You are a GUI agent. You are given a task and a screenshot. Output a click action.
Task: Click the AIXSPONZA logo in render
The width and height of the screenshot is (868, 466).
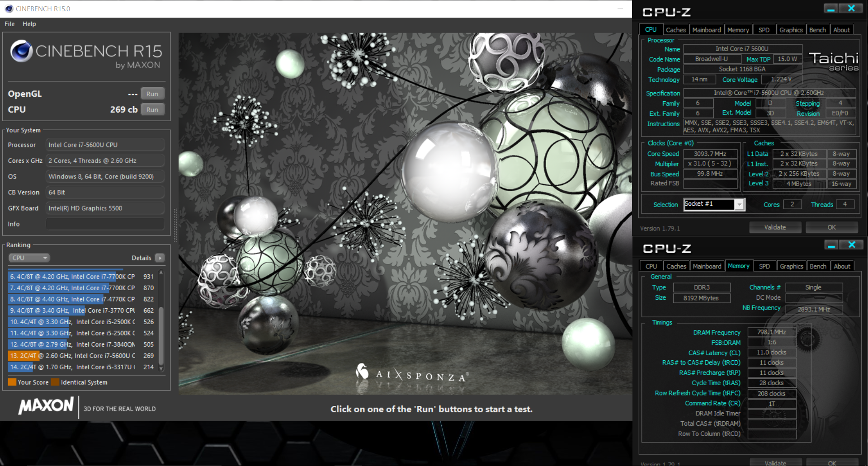coord(412,373)
